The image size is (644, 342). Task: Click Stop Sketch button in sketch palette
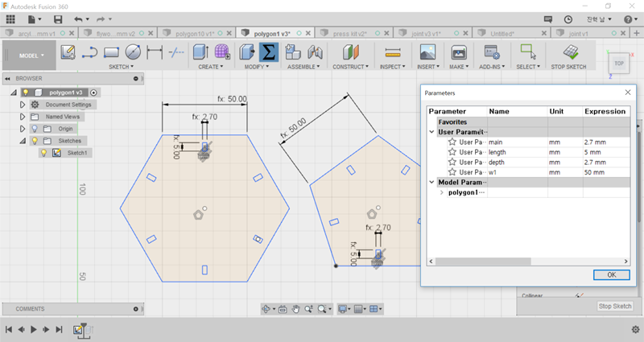(x=615, y=307)
